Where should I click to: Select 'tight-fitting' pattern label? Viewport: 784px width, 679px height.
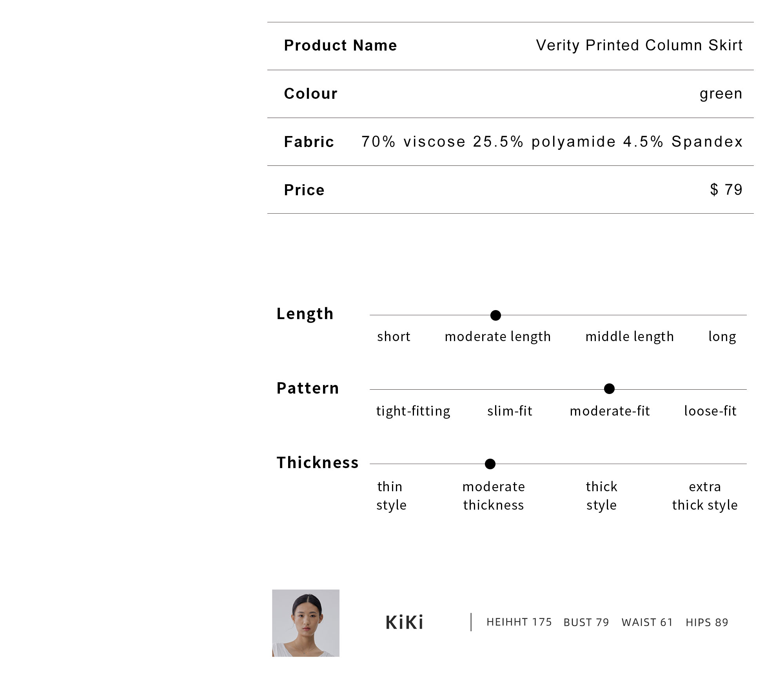[x=413, y=411]
